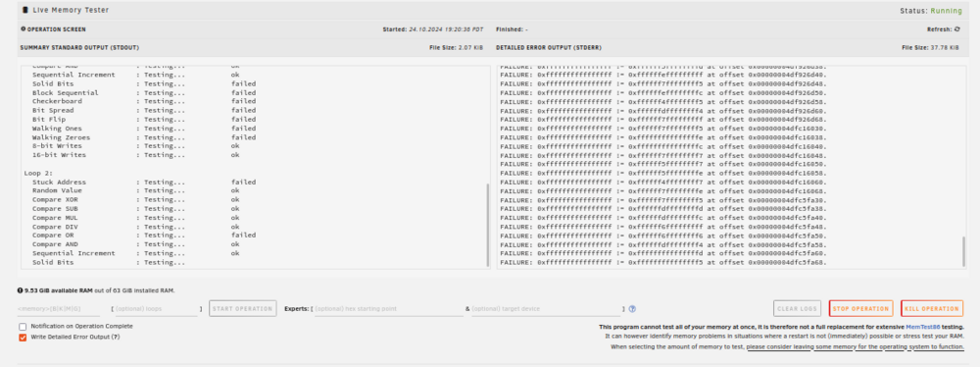The image size is (980, 367).
Task: Click the Clear Logs button
Action: 797,309
